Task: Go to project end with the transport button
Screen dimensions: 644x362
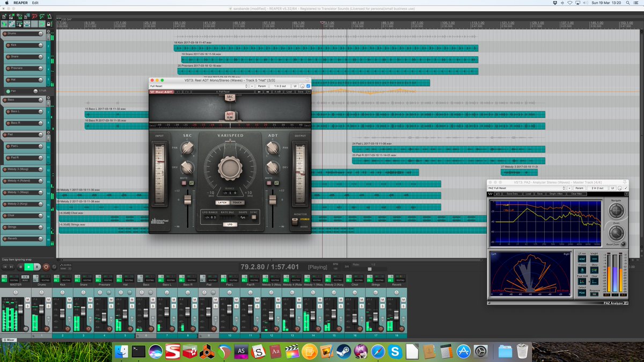Action: (11, 267)
